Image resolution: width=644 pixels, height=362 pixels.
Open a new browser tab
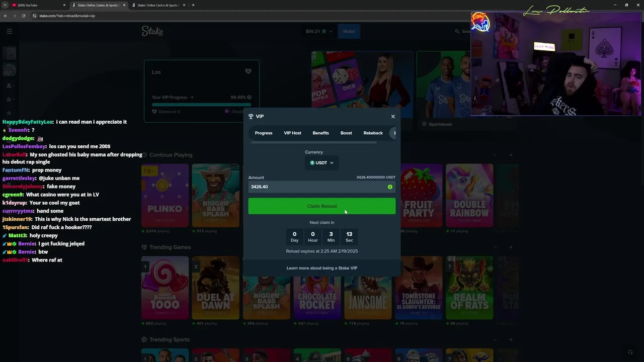pyautogui.click(x=193, y=5)
